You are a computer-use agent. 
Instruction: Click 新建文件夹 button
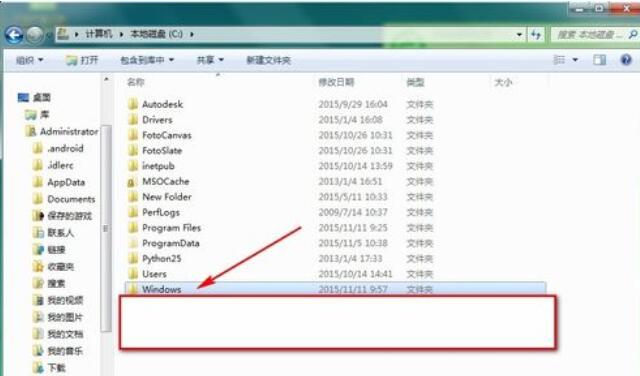[x=268, y=60]
